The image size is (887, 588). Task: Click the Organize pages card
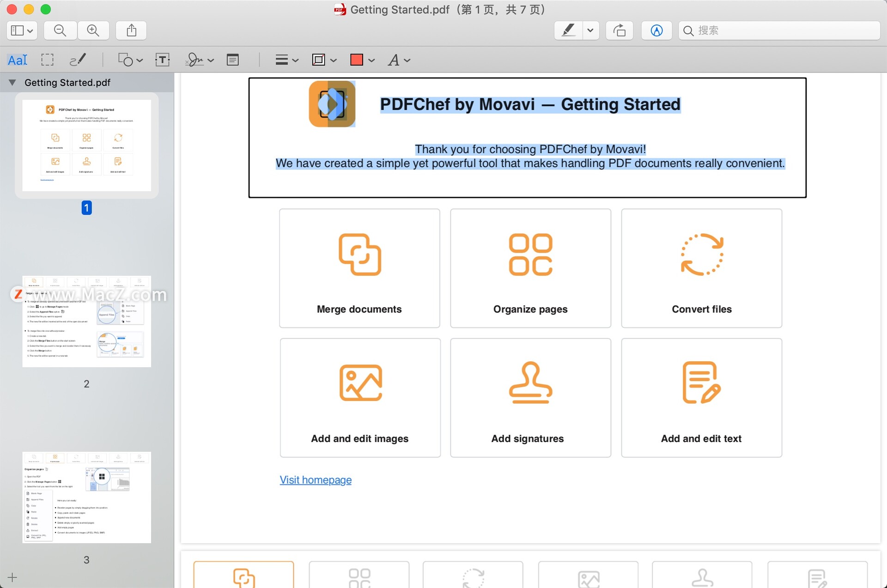click(x=530, y=268)
